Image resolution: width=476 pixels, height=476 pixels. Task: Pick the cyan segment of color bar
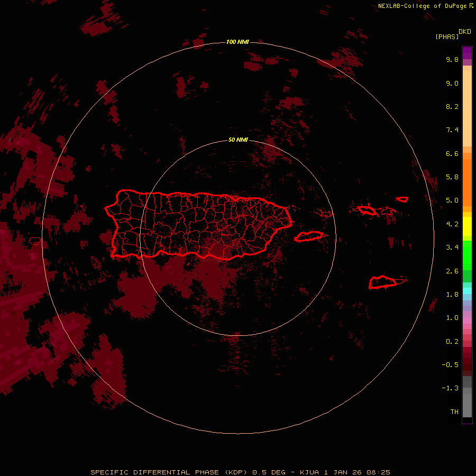coord(467,290)
